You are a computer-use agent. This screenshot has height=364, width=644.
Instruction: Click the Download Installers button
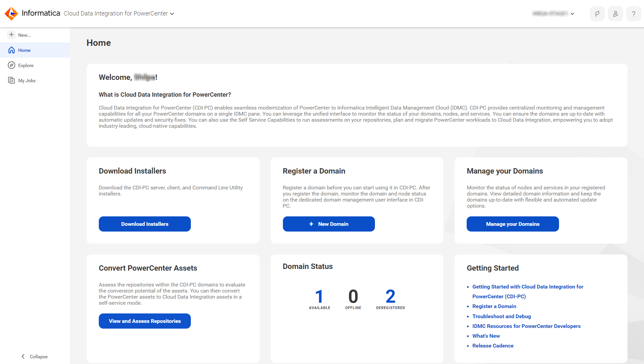[145, 224]
